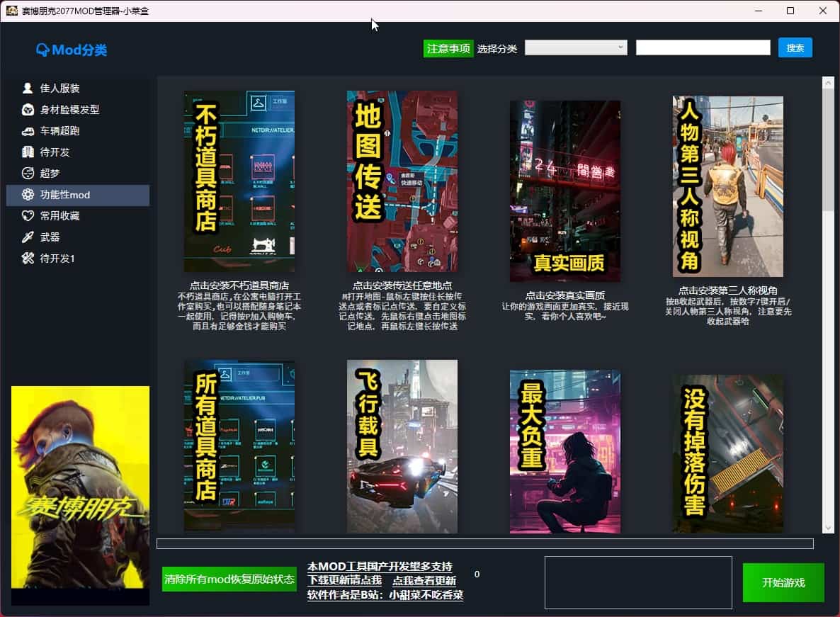The height and width of the screenshot is (617, 840).
Task: Click the heart icon beside 常用收藏
Action: coord(28,216)
